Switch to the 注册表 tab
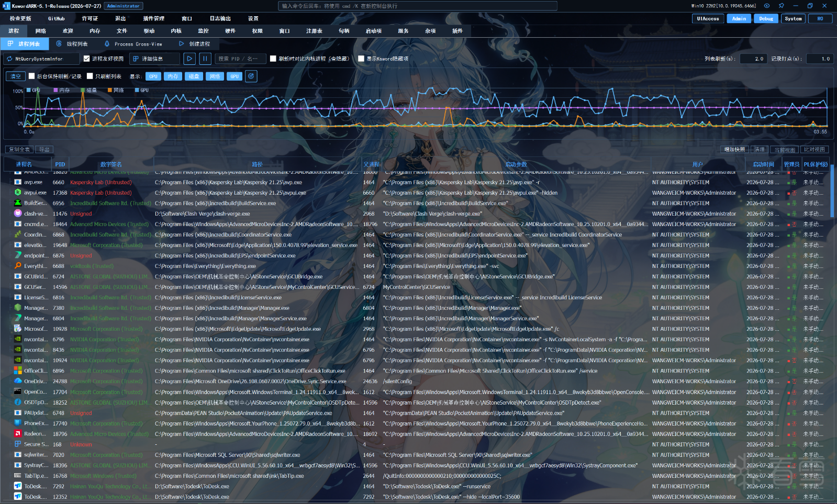Screen dimensions: 837x504 (x=314, y=31)
